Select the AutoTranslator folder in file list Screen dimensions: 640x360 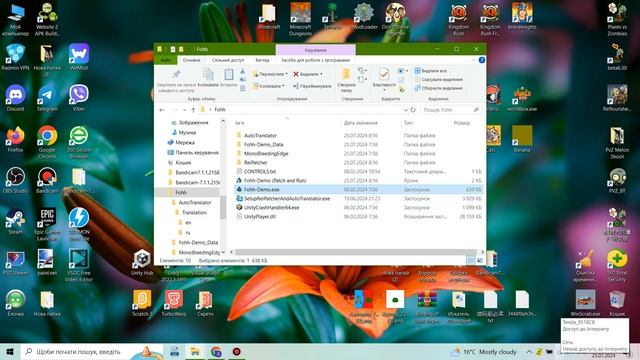pos(260,136)
